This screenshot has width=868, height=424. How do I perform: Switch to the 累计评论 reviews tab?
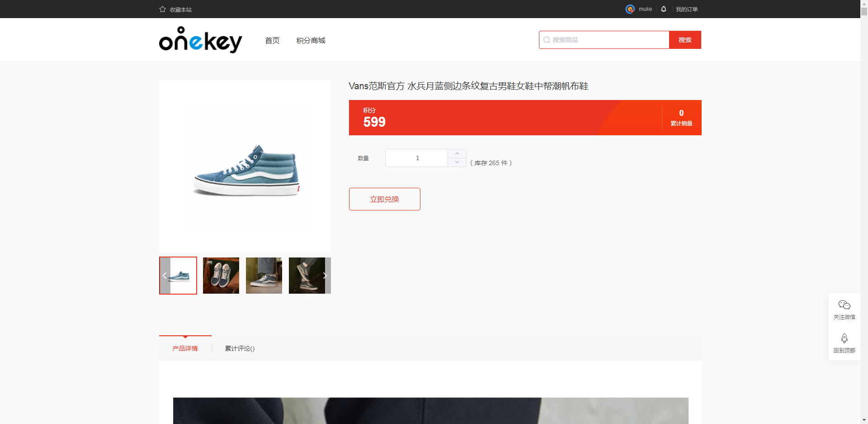coord(240,348)
